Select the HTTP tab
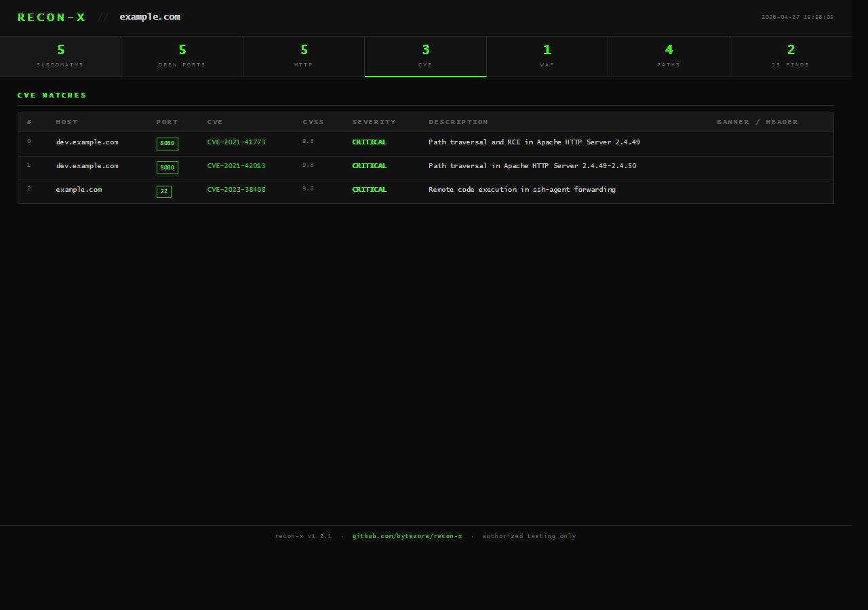Viewport: 868px width, 610px height. click(304, 56)
